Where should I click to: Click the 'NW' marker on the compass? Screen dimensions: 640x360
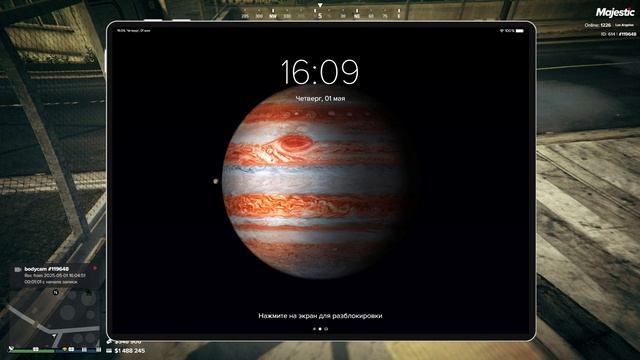[x=273, y=16]
